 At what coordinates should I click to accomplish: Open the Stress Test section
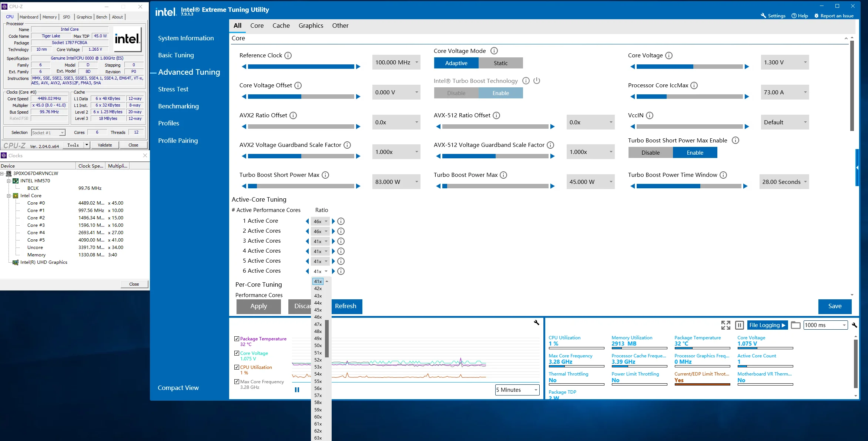coord(173,89)
